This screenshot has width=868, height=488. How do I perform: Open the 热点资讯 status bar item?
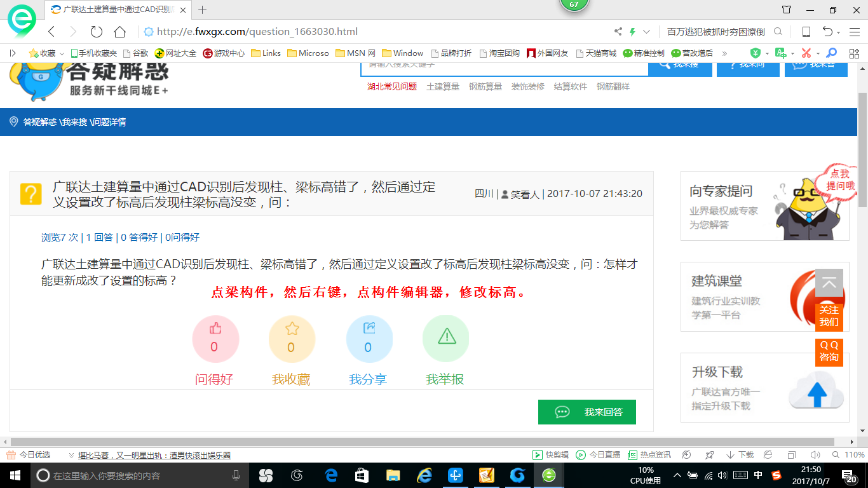(649, 455)
